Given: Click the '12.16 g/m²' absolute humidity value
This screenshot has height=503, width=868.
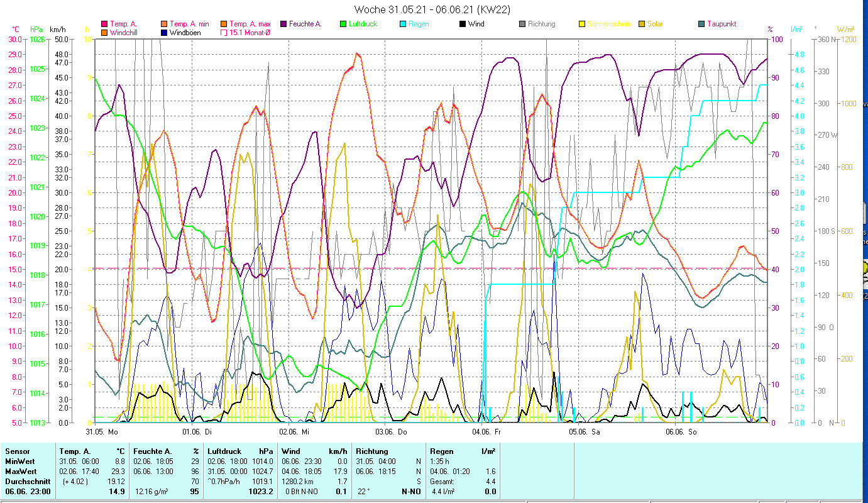Looking at the screenshot, I should point(153,492).
